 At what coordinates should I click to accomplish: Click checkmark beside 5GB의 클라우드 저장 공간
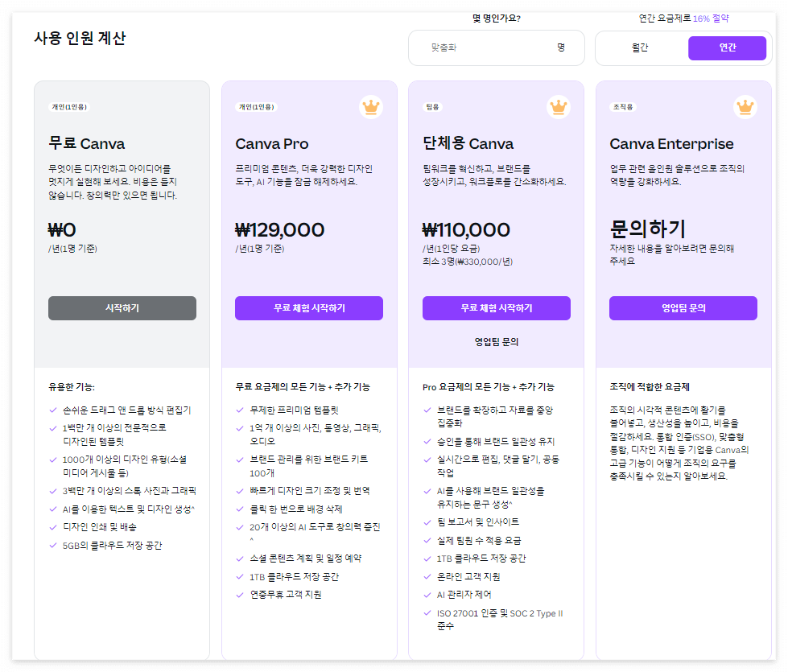[x=53, y=546]
